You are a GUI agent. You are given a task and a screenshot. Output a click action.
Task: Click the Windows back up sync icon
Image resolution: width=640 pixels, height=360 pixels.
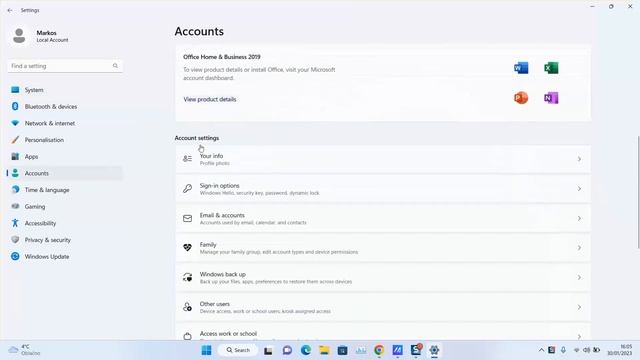click(x=187, y=278)
